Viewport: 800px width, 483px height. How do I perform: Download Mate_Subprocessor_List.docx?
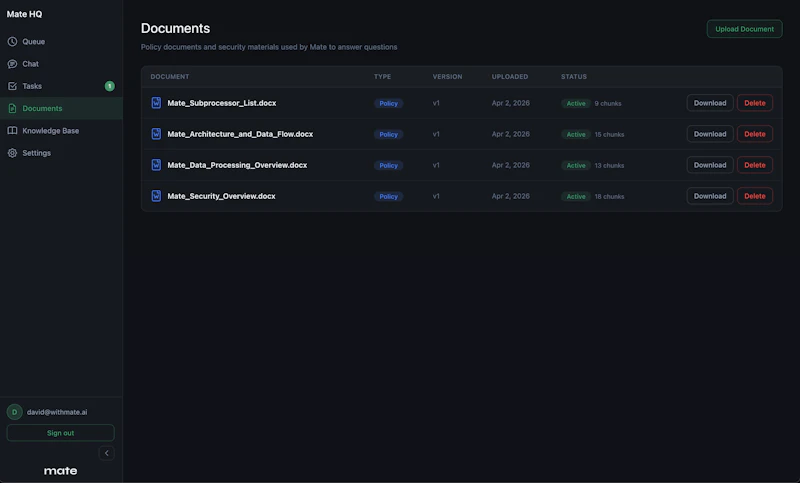[x=710, y=103]
